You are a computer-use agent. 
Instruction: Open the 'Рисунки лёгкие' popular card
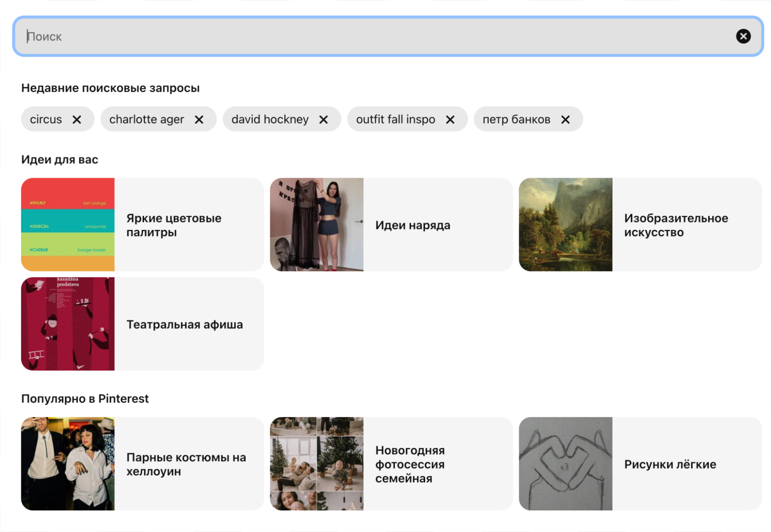pos(640,464)
